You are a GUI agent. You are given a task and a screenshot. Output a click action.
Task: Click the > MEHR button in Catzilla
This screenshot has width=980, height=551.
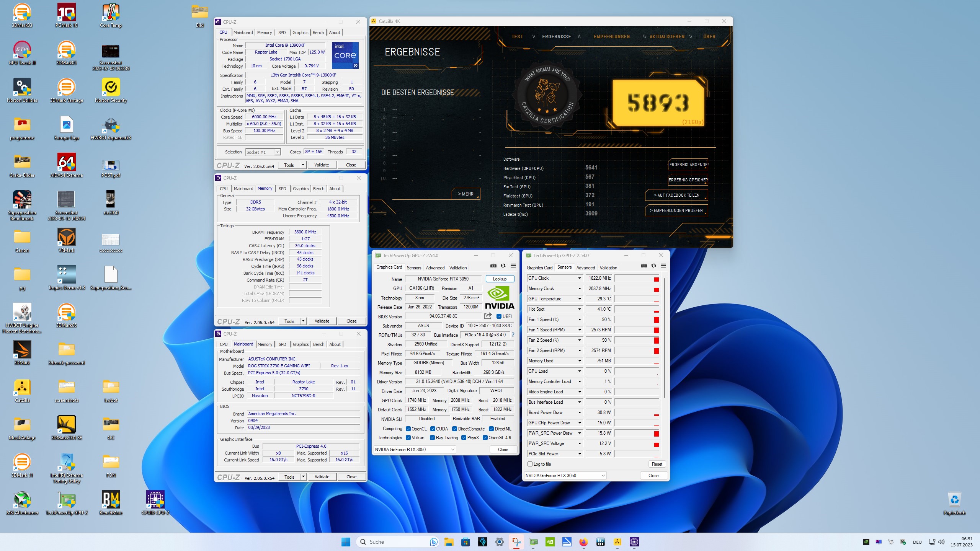point(465,194)
